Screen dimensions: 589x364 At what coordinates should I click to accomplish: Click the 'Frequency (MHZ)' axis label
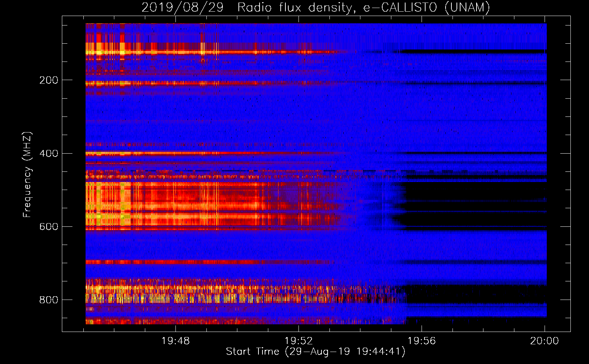[27, 175]
